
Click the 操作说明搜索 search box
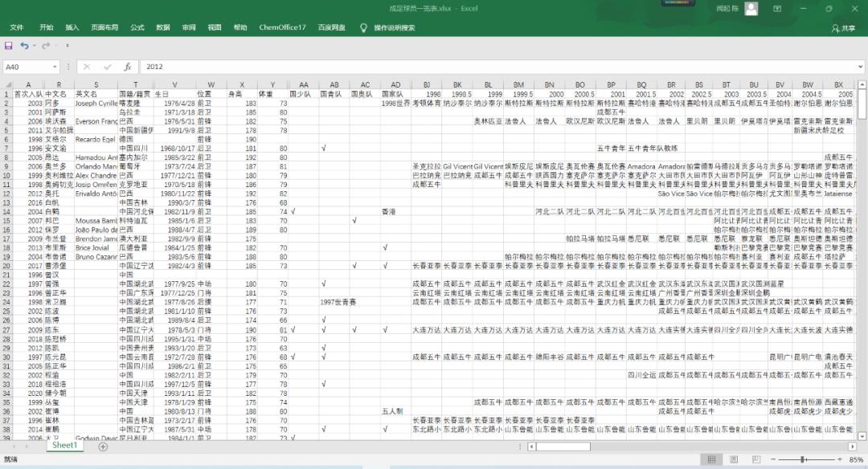(394, 27)
